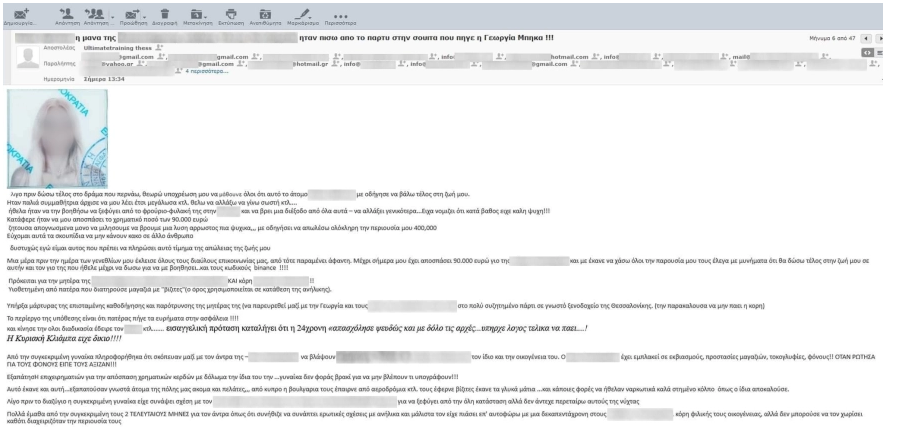
Task: Add the yahoo.gr recipient to contacts
Action: click(x=142, y=64)
